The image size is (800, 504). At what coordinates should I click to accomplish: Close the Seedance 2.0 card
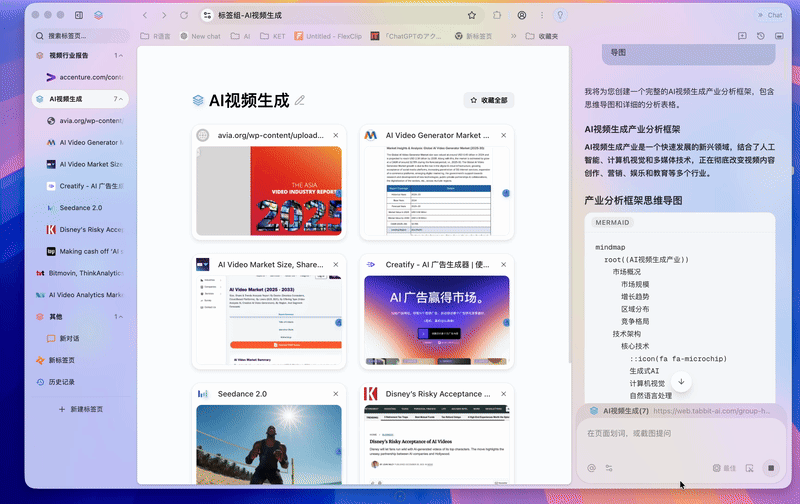336,394
